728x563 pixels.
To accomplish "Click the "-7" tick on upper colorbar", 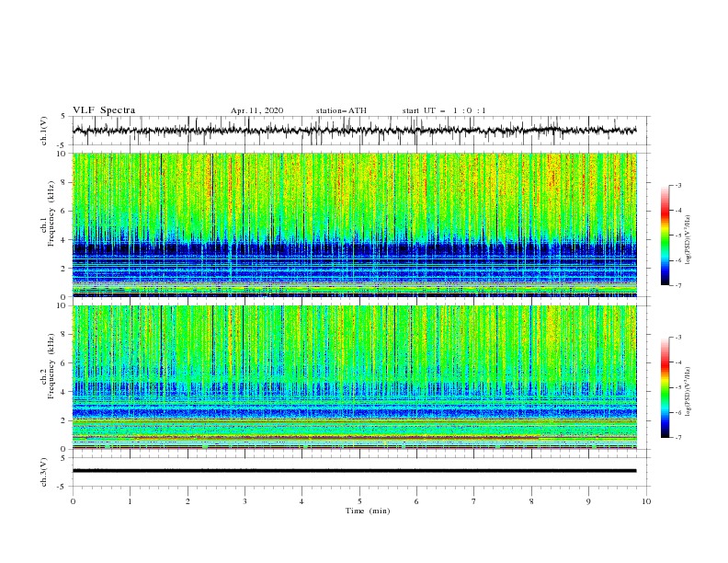I will tap(677, 285).
